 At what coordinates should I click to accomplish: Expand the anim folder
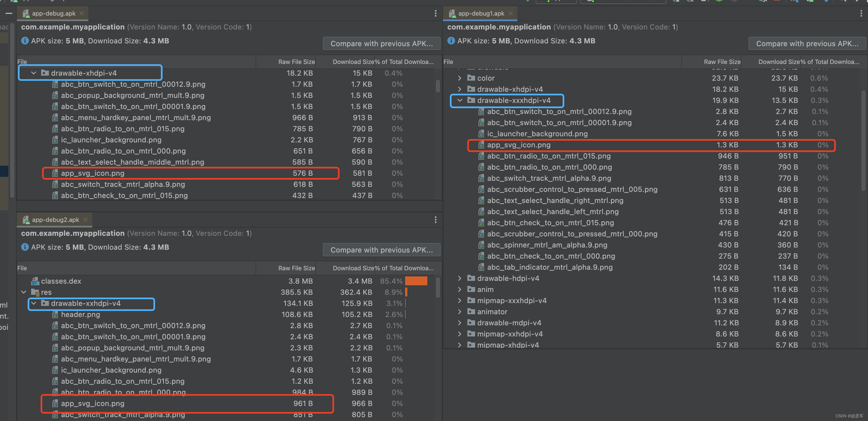tap(460, 289)
